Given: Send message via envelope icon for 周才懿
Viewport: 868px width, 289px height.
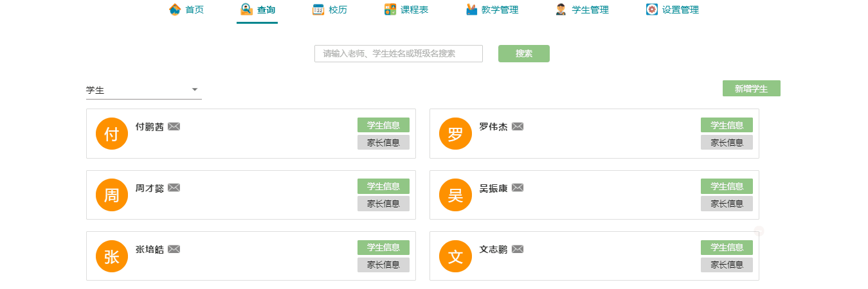Looking at the screenshot, I should [174, 188].
